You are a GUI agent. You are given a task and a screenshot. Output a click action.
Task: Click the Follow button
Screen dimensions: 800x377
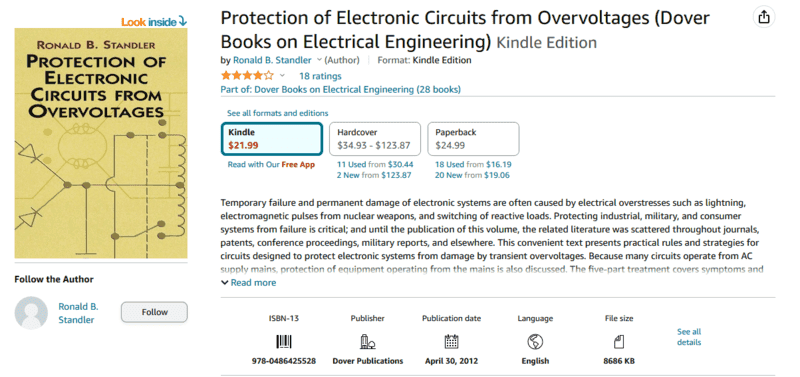coord(154,312)
